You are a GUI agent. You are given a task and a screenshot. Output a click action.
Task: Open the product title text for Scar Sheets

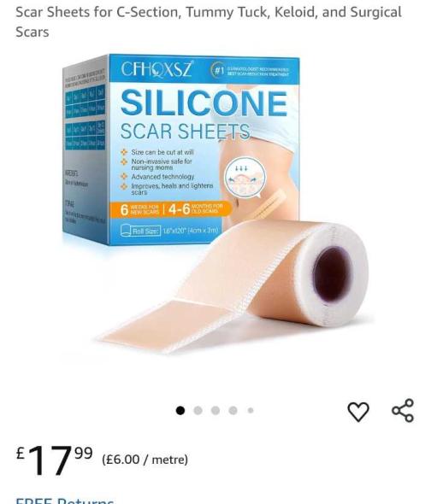[209, 21]
